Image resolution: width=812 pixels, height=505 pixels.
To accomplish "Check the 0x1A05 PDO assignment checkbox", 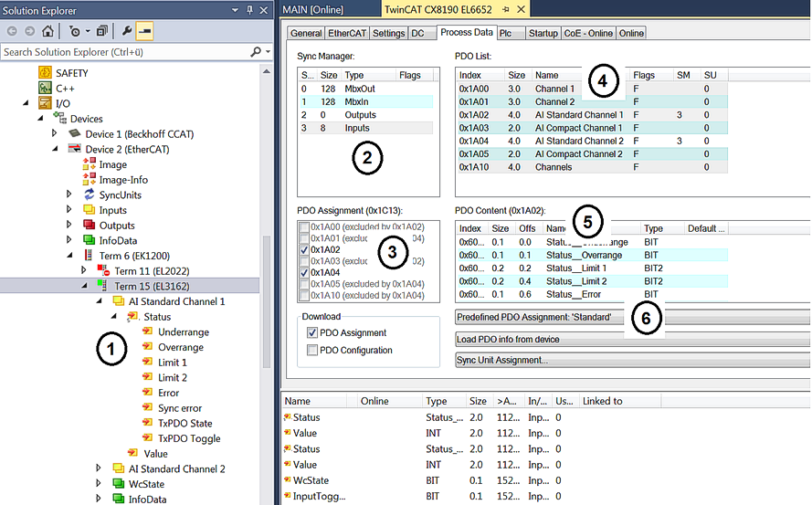I will 304,284.
